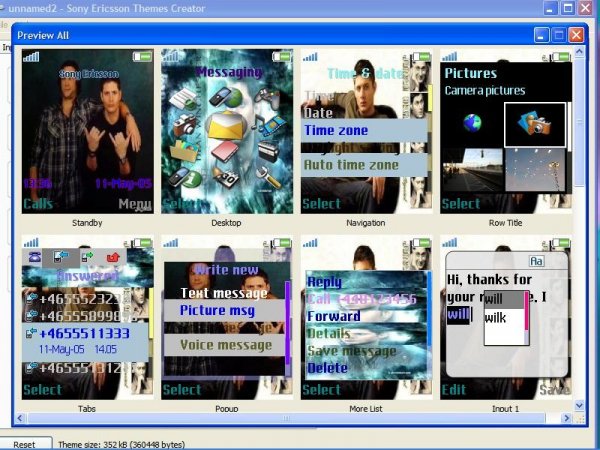The image size is (600, 450).
Task: Select 'wilk' word suggestion in Input preview
Action: 496,318
